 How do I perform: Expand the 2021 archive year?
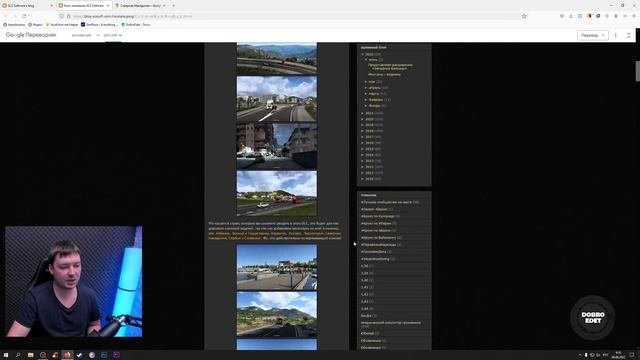pos(362,113)
